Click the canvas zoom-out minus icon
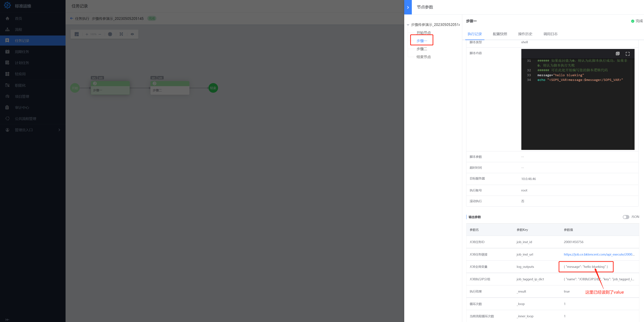The image size is (644, 322). (100, 34)
